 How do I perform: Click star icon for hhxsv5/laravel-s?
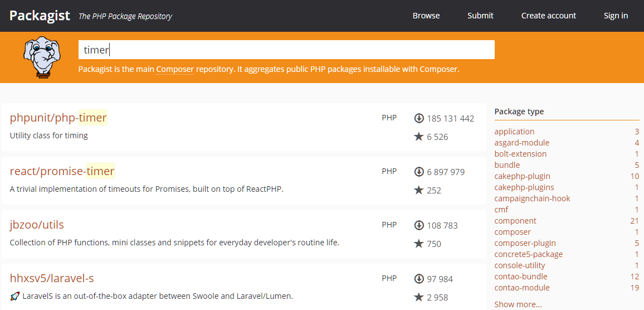419,297
